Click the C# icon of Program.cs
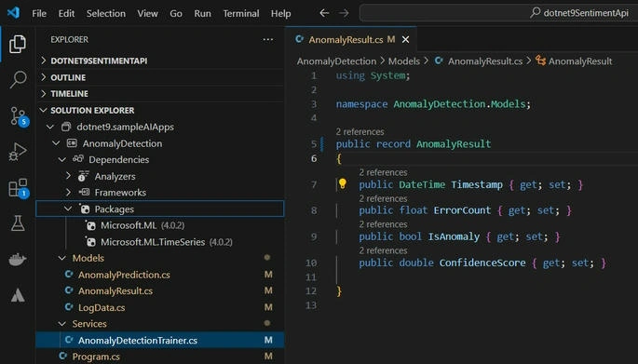Image resolution: width=638 pixels, height=364 pixels. coord(62,357)
